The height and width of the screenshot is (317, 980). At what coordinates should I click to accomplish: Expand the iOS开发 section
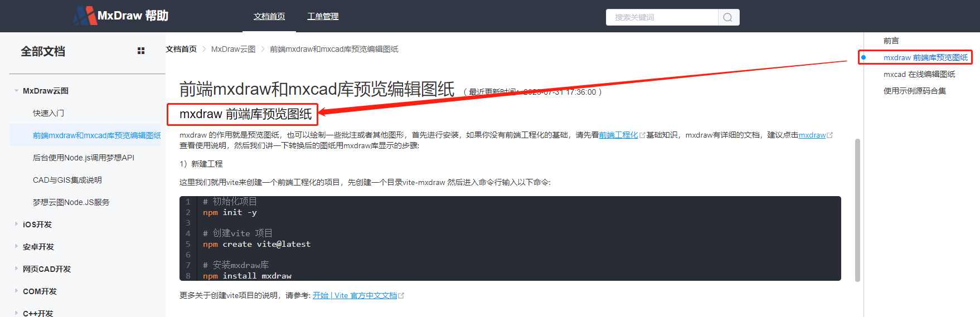coord(16,225)
